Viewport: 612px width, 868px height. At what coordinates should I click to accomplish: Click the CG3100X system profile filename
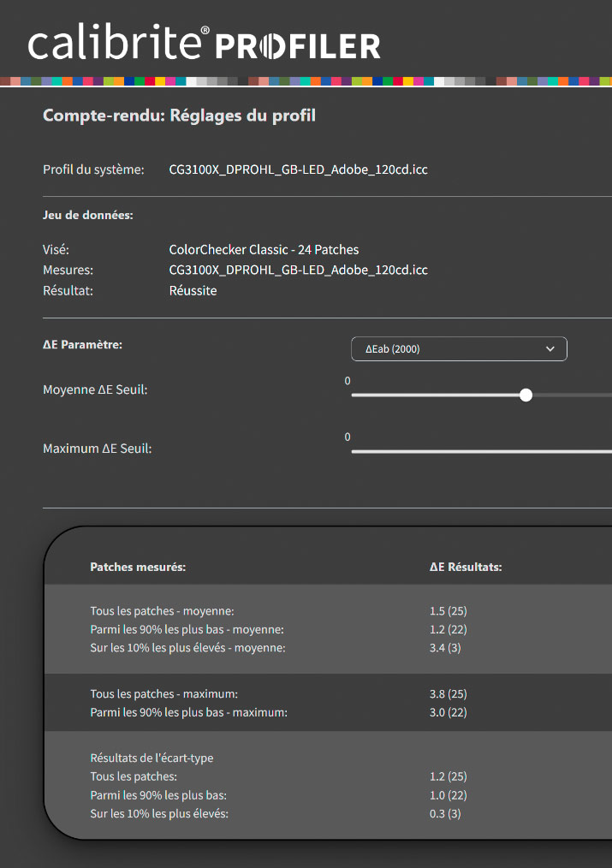(298, 169)
